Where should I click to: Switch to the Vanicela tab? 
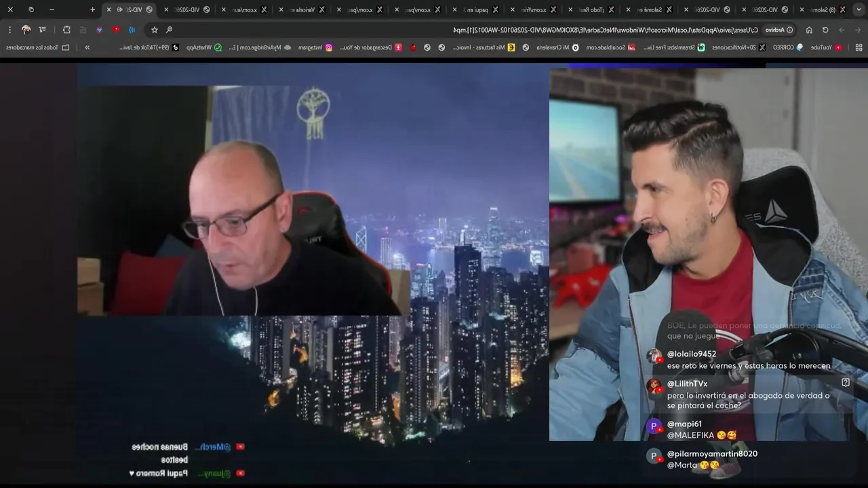point(302,9)
